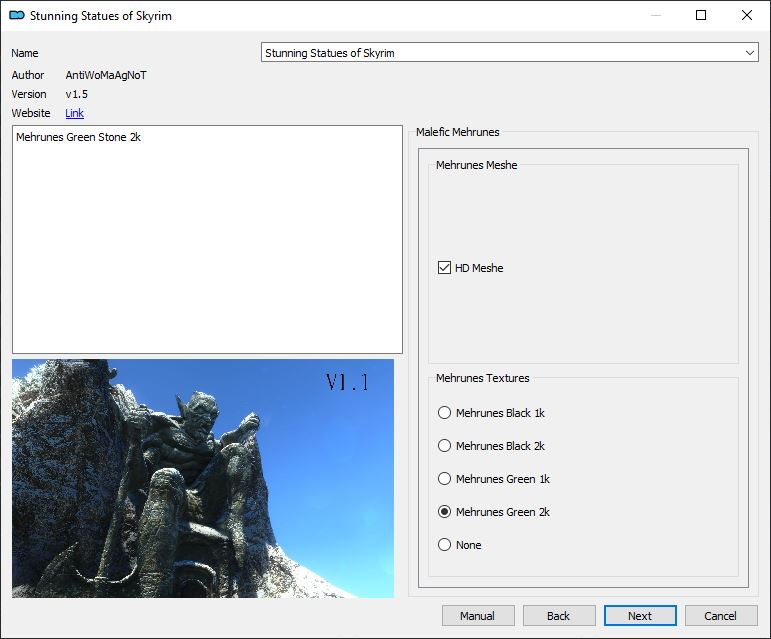Cancel the installation

tap(720, 616)
